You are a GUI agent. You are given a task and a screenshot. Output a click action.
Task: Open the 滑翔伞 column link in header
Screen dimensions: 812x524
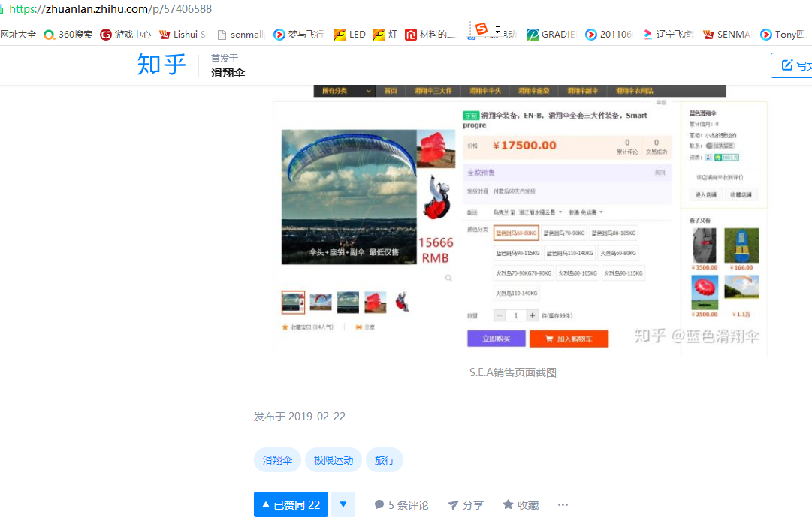point(228,73)
